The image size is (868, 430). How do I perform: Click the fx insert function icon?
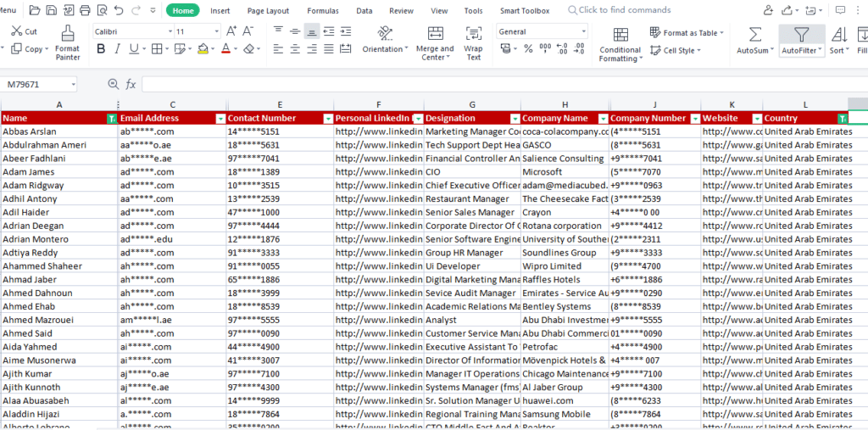(131, 84)
